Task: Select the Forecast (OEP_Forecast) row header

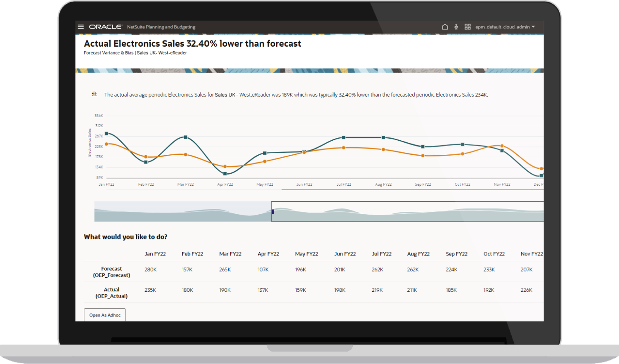Action: [x=111, y=272]
